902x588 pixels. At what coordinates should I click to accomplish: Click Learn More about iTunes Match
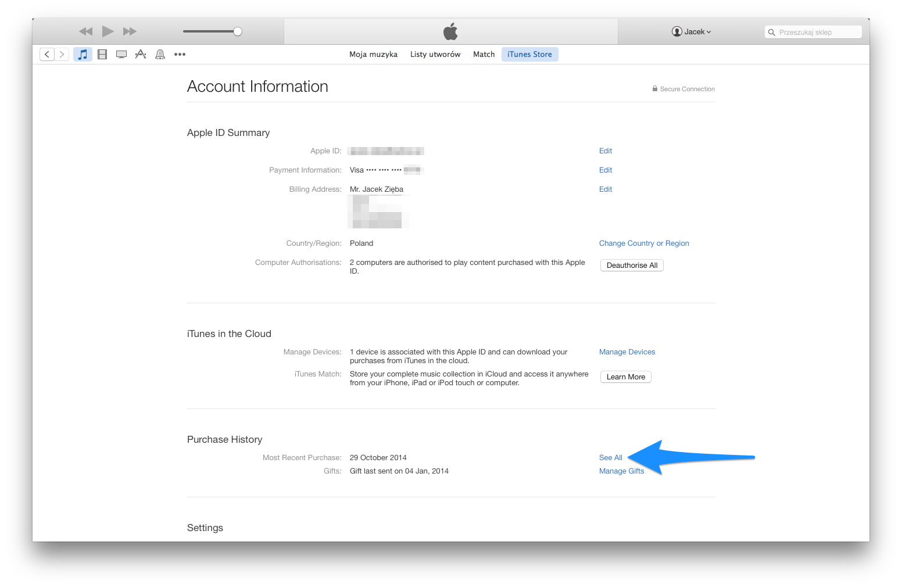(625, 377)
